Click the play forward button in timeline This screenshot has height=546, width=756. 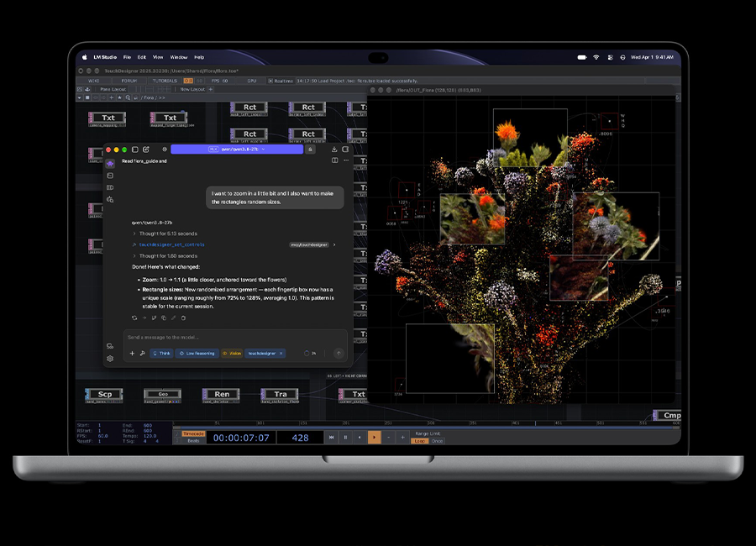pos(374,438)
